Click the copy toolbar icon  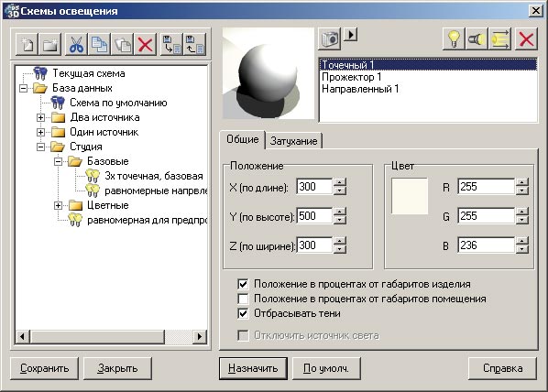[100, 45]
